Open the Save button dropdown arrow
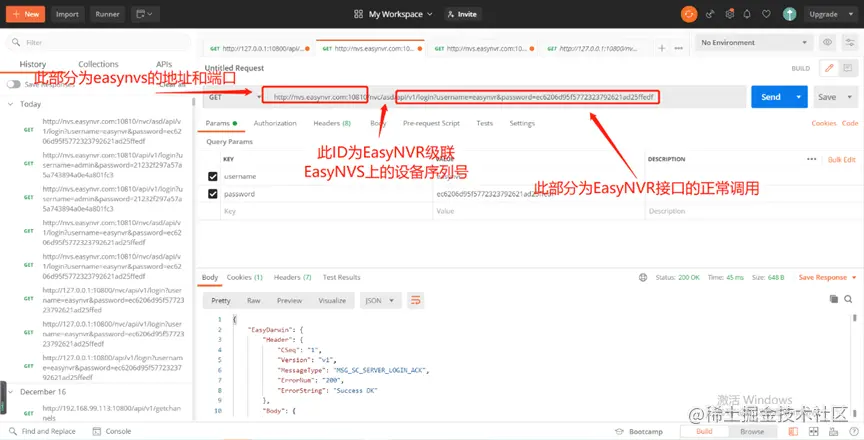The width and height of the screenshot is (864, 440). 849,97
